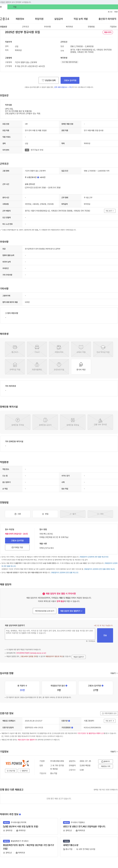The height and width of the screenshot is (868, 118).
Task: Open the 직업 능력 개발 menu
Action: pyautogui.click(x=81, y=19)
